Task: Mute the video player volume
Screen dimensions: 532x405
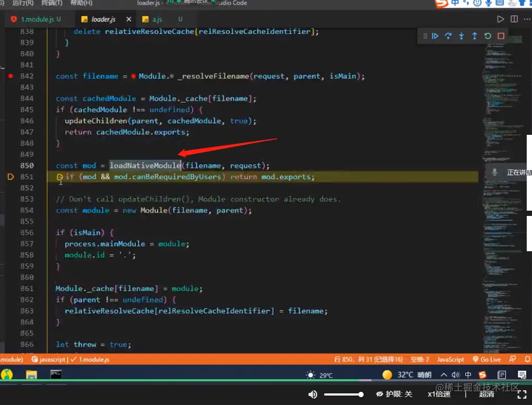Action: (x=313, y=394)
